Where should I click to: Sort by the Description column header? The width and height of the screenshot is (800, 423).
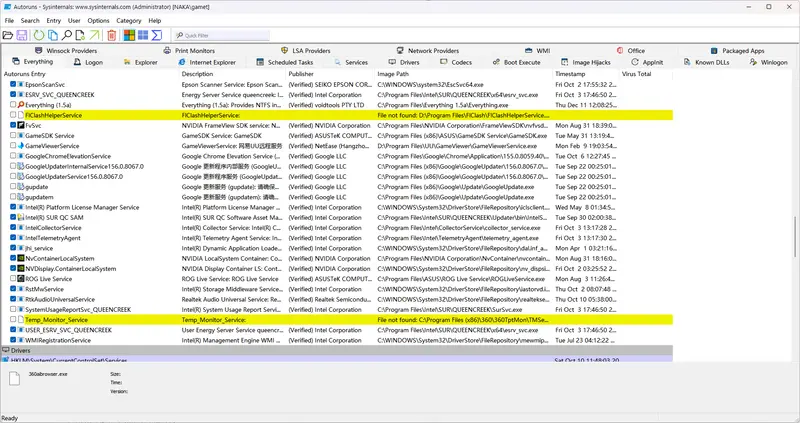(233, 74)
